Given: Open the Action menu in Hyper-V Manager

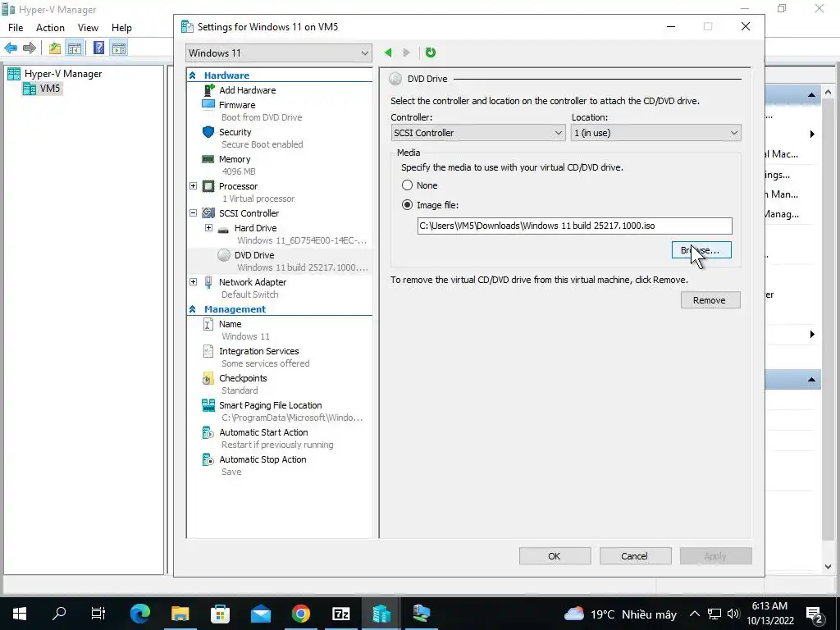Looking at the screenshot, I should [50, 28].
